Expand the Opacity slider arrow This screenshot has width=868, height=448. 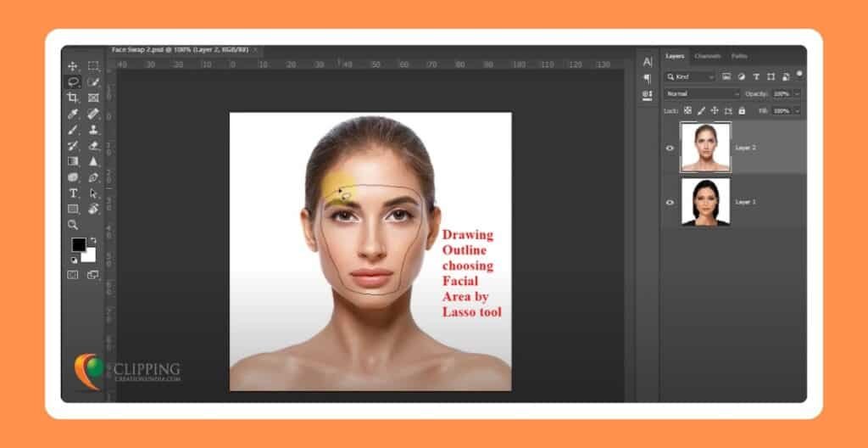797,93
